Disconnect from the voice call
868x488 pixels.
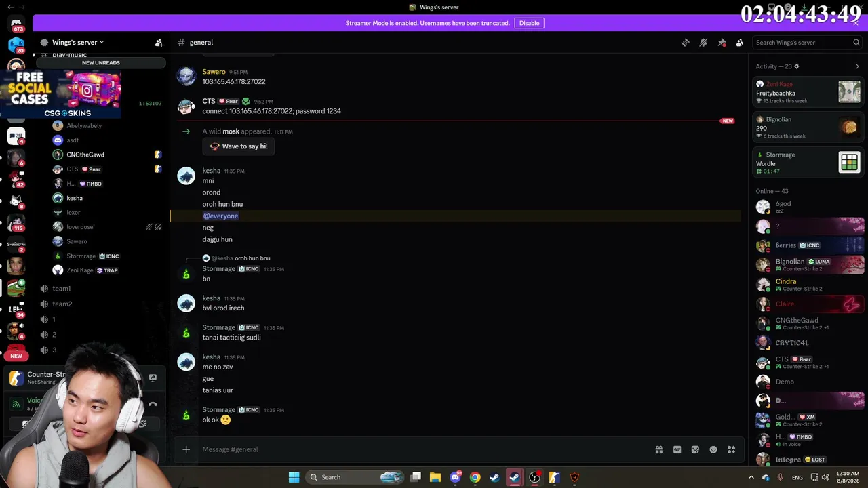point(153,405)
